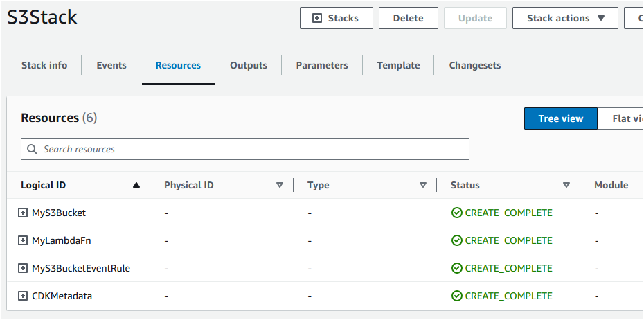Click the Physical ID column sort icon
Viewport: 644px width, 320px height.
tap(280, 185)
